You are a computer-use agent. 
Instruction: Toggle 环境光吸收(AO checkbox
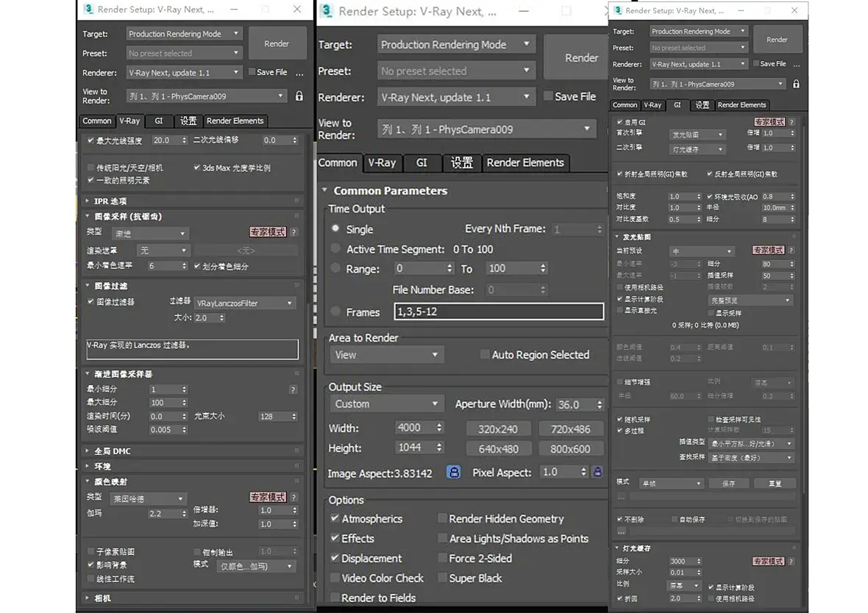tap(710, 196)
